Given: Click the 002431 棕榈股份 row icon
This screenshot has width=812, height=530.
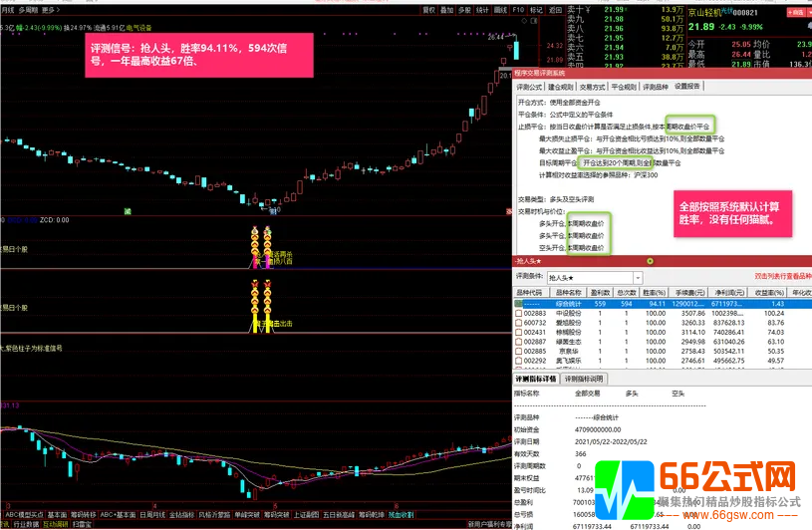Looking at the screenshot, I should click(518, 332).
